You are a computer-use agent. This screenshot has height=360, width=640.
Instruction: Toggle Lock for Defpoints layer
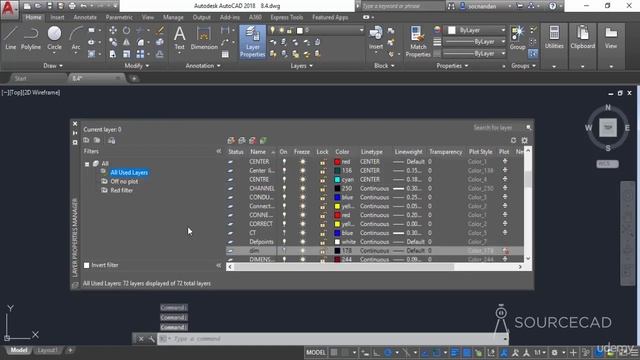[x=322, y=242]
